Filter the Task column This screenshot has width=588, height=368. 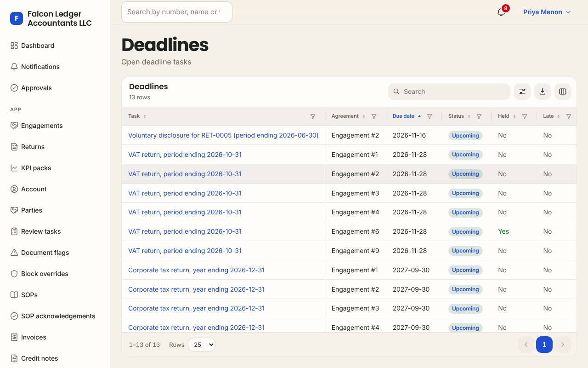pyautogui.click(x=313, y=116)
